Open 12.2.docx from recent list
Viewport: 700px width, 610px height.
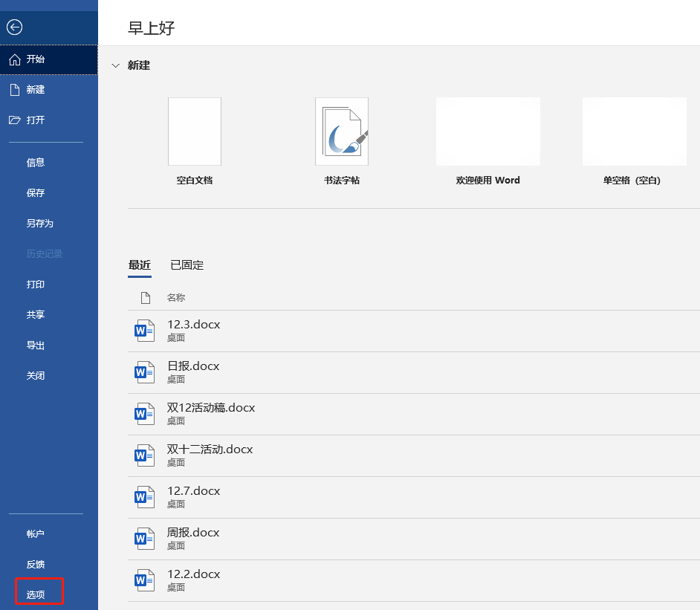pyautogui.click(x=414, y=580)
